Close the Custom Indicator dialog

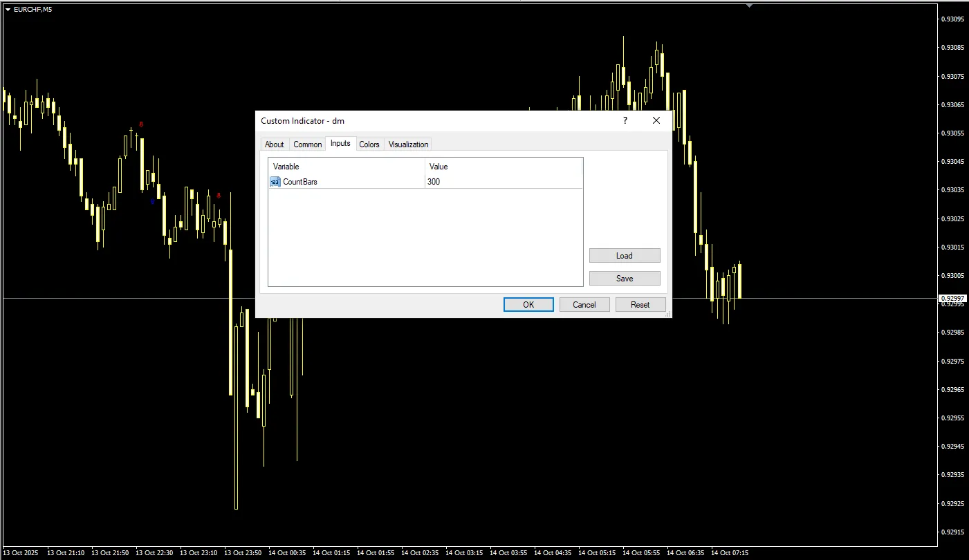click(656, 120)
